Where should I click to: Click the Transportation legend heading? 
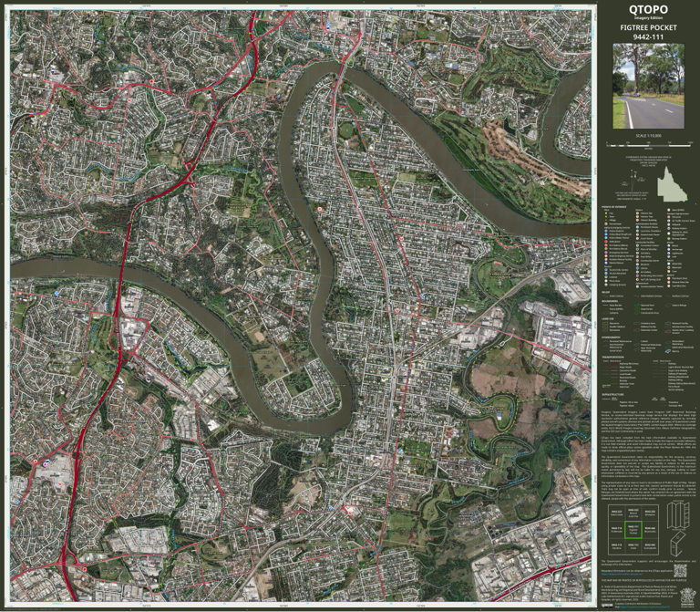612,358
